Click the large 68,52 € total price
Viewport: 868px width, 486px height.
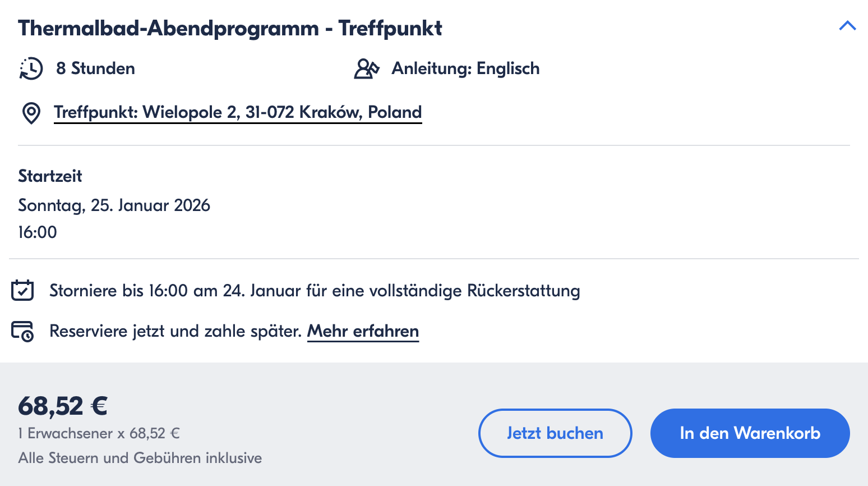[63, 406]
